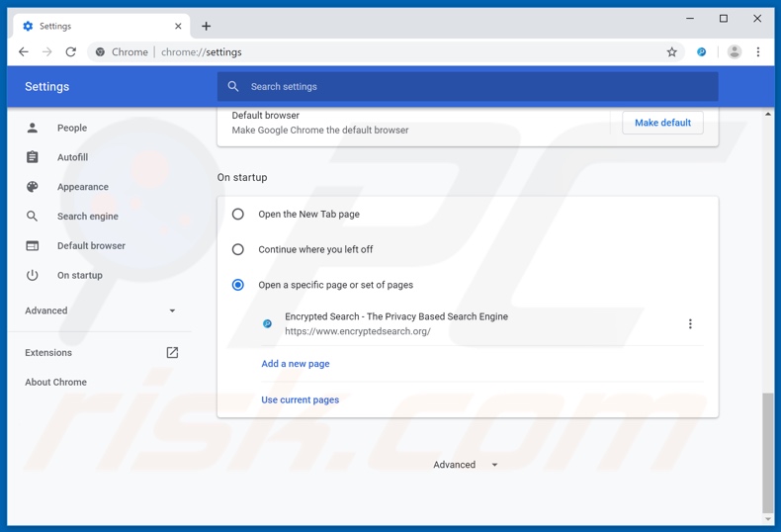Image resolution: width=781 pixels, height=532 pixels.
Task: Click the Autofill clipboard icon
Action: click(x=33, y=157)
